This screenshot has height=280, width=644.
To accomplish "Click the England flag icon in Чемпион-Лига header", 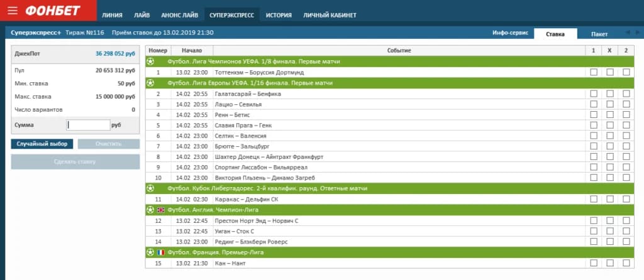I will (x=160, y=210).
